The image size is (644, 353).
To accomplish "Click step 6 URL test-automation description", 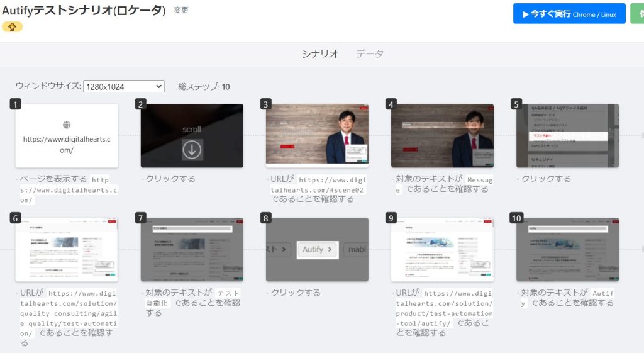I will point(67,318).
